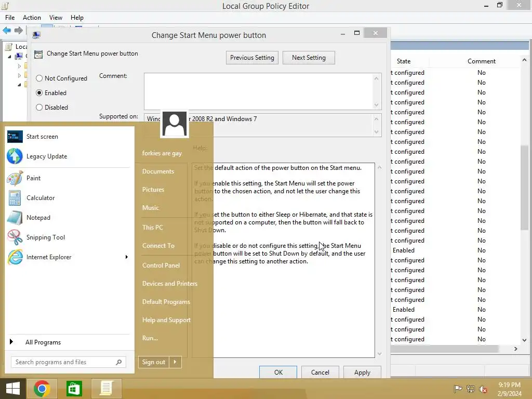The height and width of the screenshot is (399, 532).
Task: Click the muted volume tray icon
Action: [x=483, y=389]
